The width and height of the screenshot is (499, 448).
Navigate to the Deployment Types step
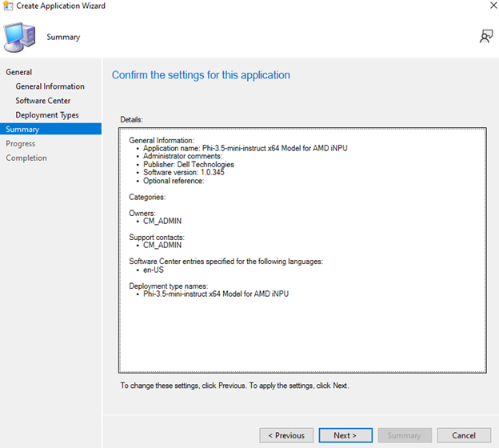click(x=47, y=115)
